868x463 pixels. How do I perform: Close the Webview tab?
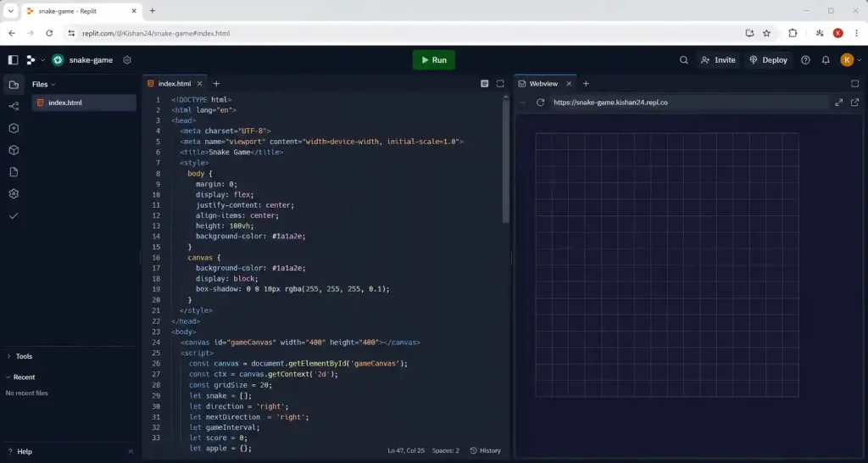click(x=569, y=84)
